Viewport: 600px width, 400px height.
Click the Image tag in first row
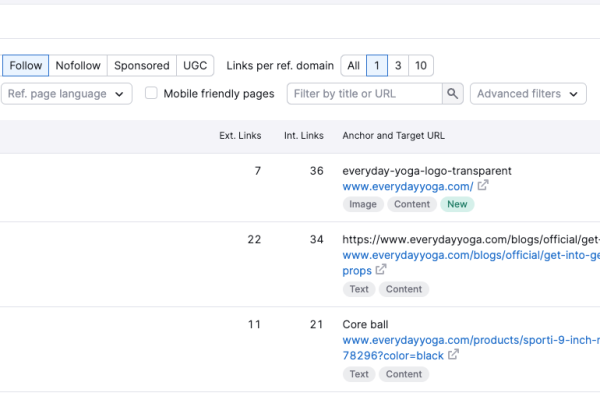pos(363,204)
